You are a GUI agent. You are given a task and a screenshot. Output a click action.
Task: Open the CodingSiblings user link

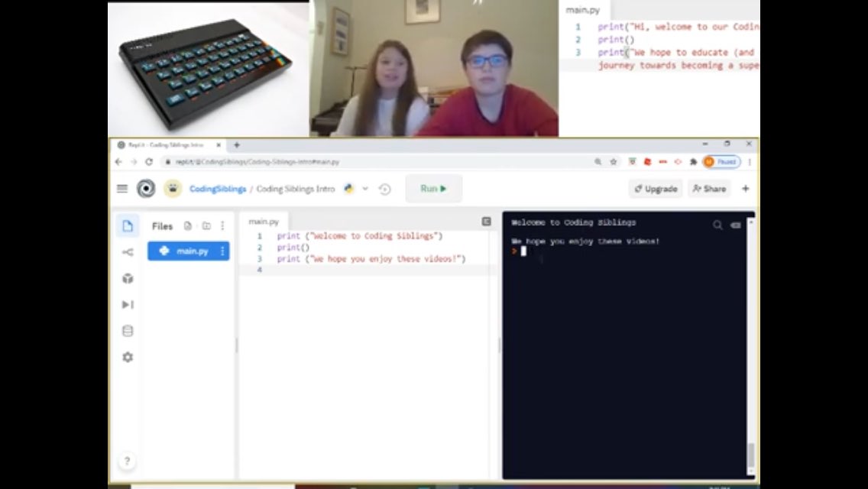click(x=218, y=189)
